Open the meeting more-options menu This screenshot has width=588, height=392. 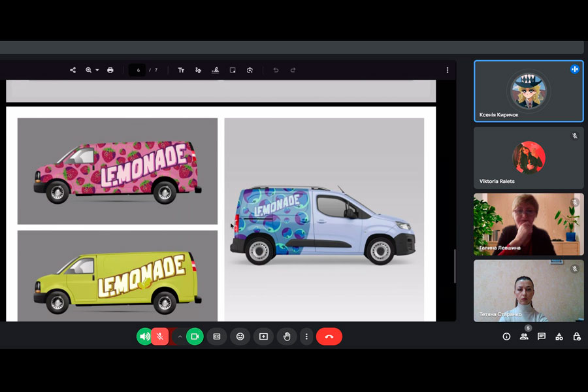pos(306,336)
